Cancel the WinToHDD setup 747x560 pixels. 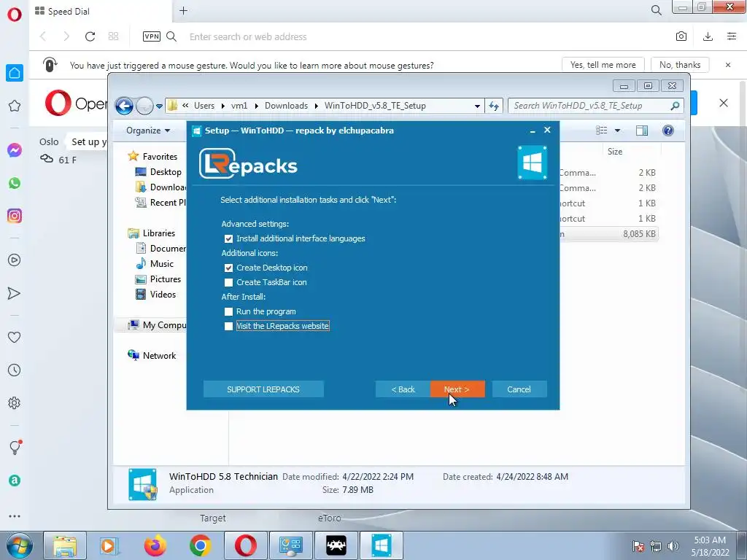(519, 389)
